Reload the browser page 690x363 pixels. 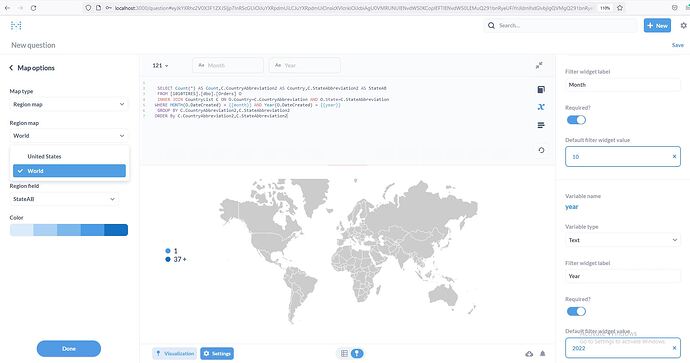pyautogui.click(x=33, y=8)
